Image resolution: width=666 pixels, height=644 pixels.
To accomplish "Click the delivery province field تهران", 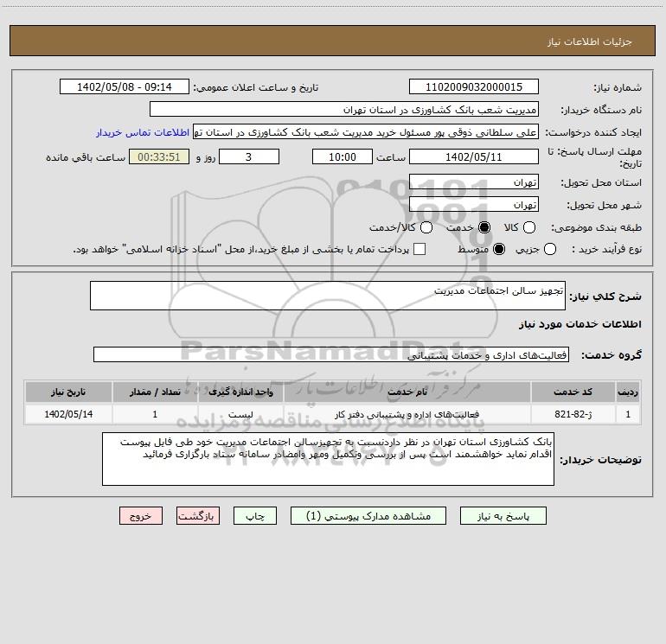I will (x=474, y=182).
